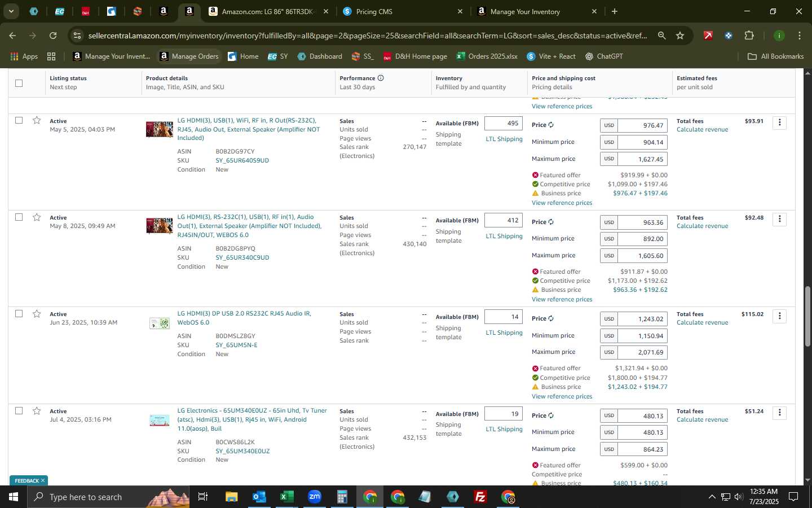This screenshot has height=508, width=812.
Task: Open the Apps shortcut in bookmarks bar
Action: (24, 56)
